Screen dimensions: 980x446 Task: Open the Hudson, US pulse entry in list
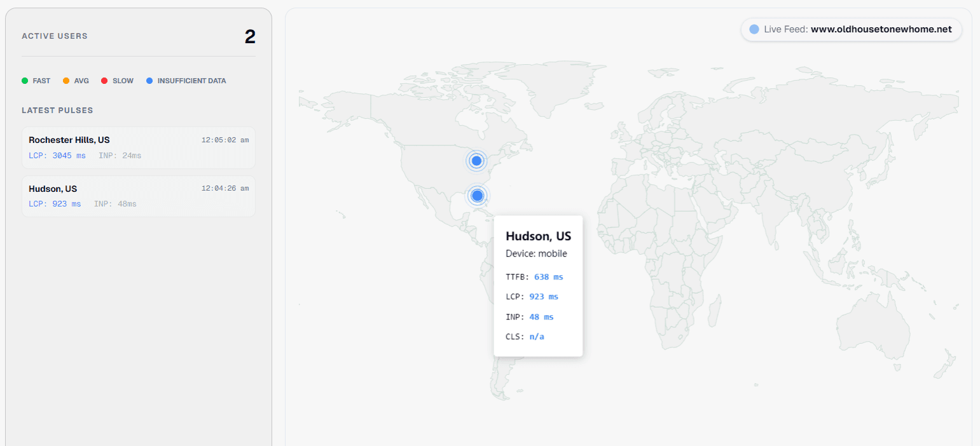53,189
